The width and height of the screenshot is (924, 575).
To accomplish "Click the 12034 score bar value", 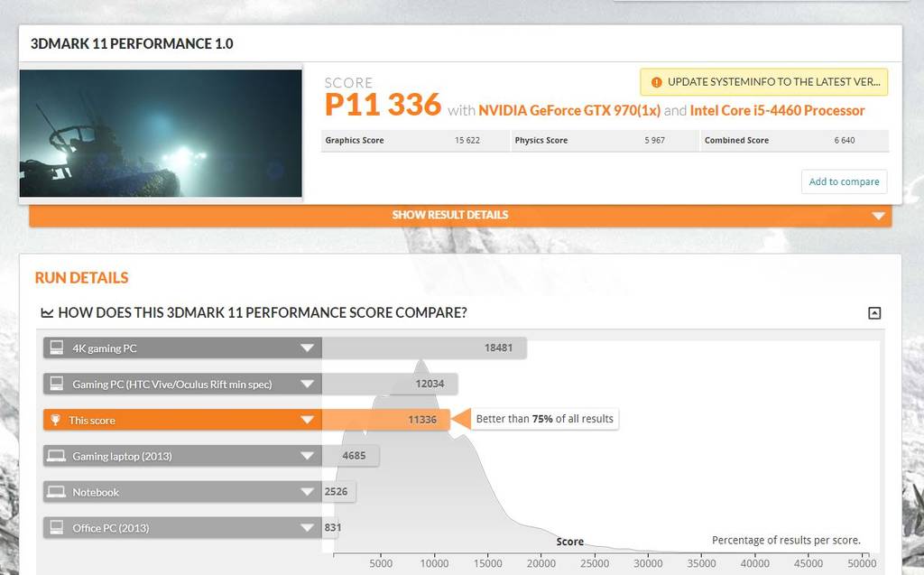I will pos(430,384).
